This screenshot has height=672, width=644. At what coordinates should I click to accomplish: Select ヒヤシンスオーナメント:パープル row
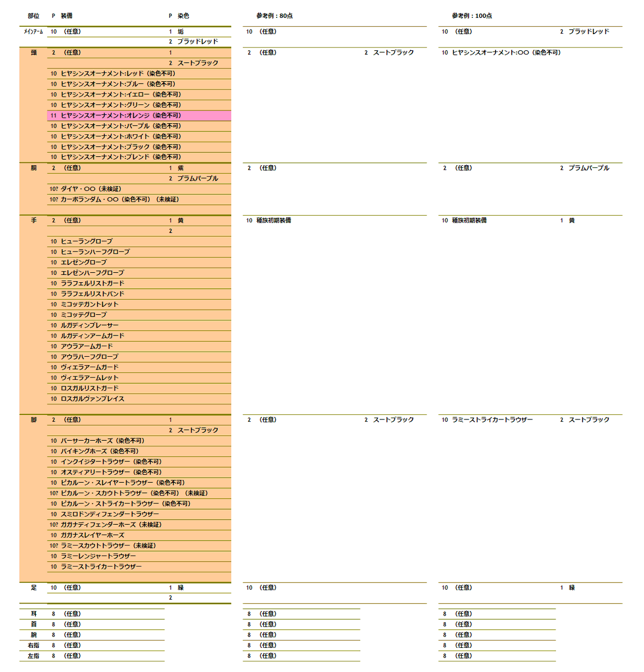tap(139, 126)
